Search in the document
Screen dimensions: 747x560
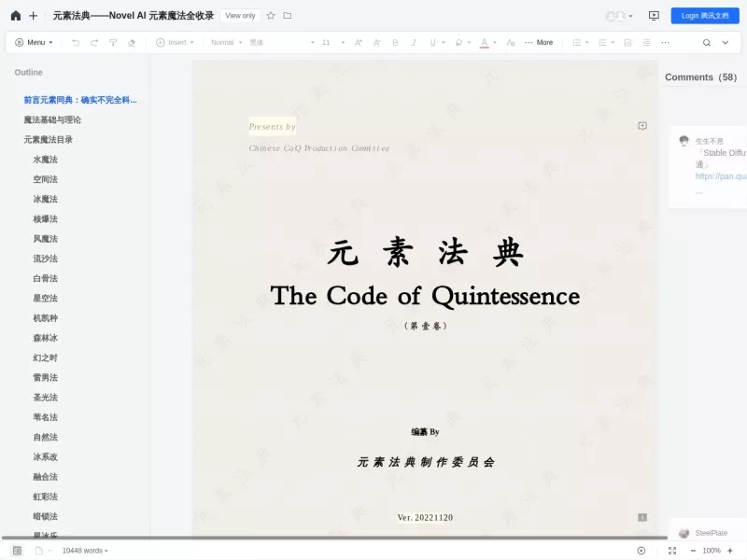click(x=707, y=42)
